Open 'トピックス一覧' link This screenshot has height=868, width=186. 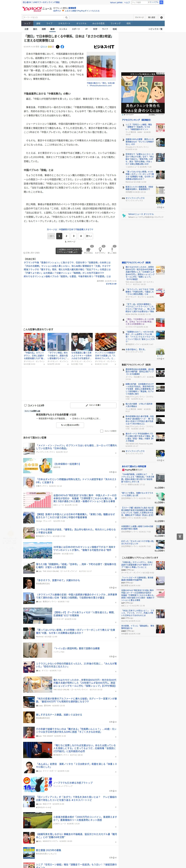155,29
